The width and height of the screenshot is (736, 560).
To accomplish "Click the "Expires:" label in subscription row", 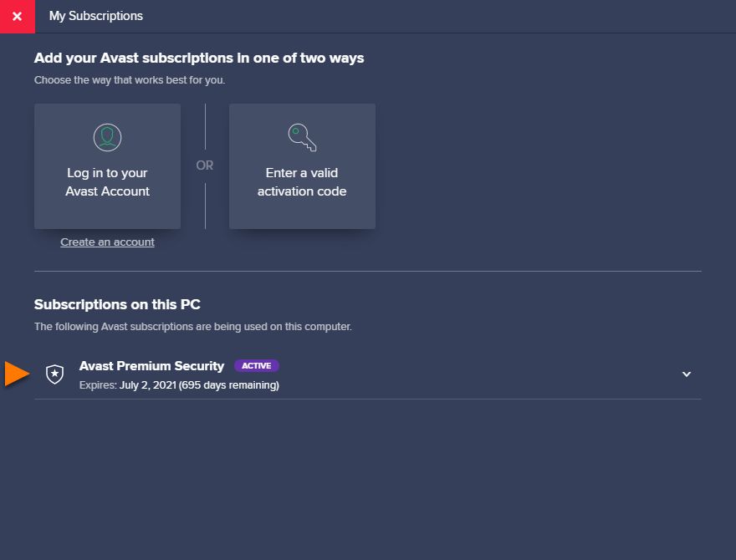I will click(x=98, y=385).
